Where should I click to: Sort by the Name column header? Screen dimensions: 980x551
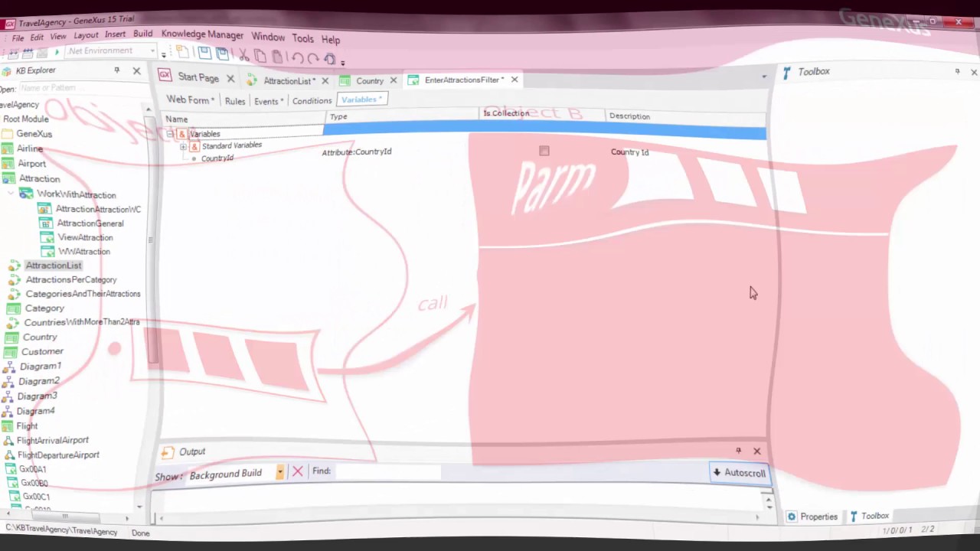244,119
